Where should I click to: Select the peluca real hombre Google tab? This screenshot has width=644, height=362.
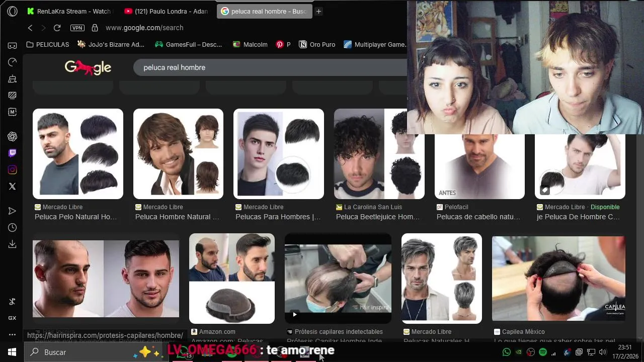pos(264,11)
